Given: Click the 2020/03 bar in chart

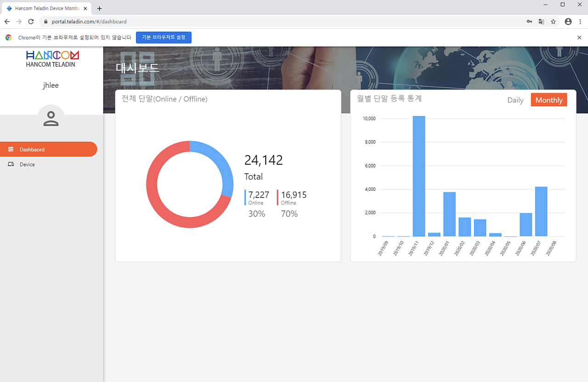Looking at the screenshot, I should point(480,228).
